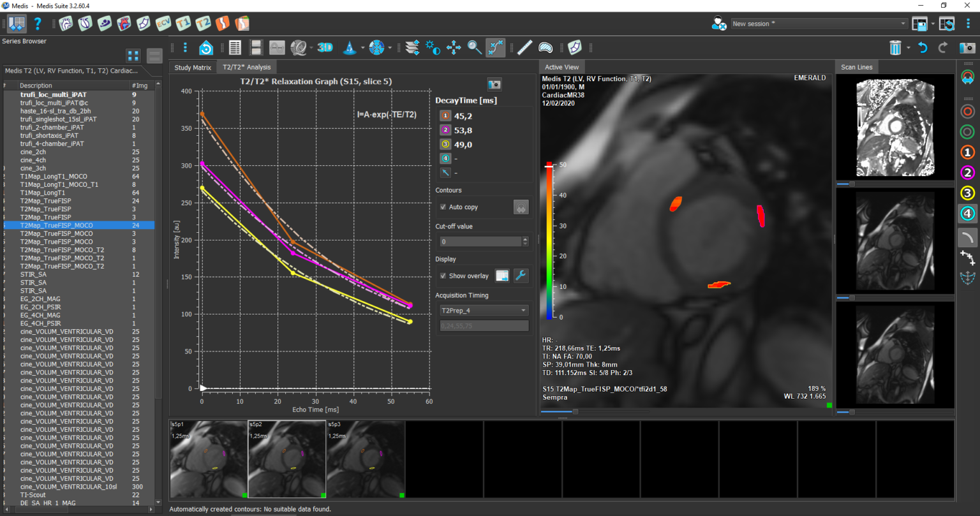Click the undo arrow icon
This screenshot has width=980, height=516.
click(x=924, y=47)
